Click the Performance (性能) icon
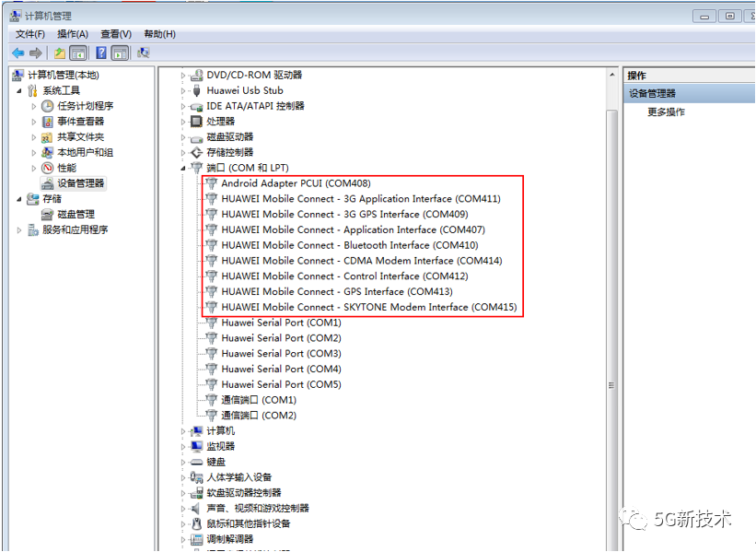756x552 pixels. coord(47,168)
